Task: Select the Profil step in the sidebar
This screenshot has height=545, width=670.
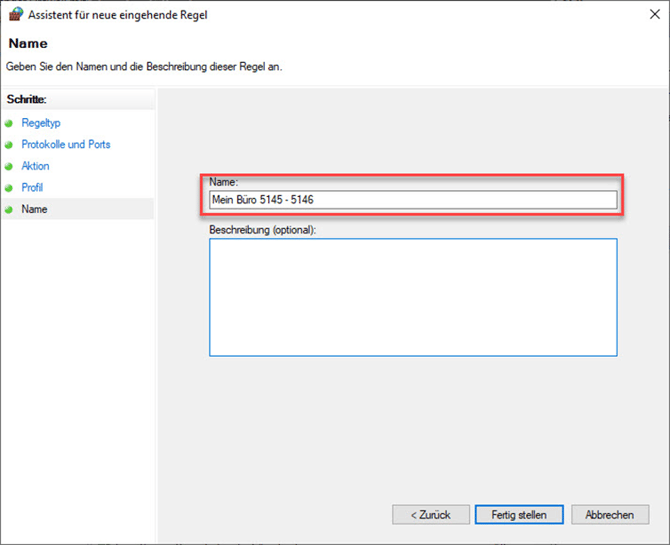Action: (x=32, y=188)
